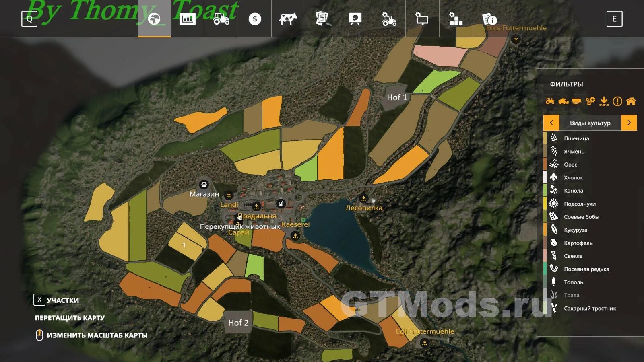Click the Перекупщик животных map label
Viewport: 644px width, 362px height.
[x=240, y=226]
